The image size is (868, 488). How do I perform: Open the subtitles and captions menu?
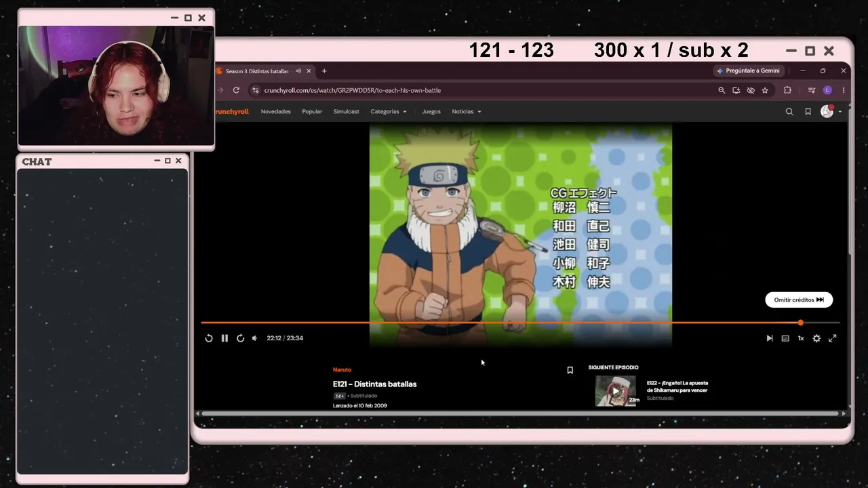785,338
